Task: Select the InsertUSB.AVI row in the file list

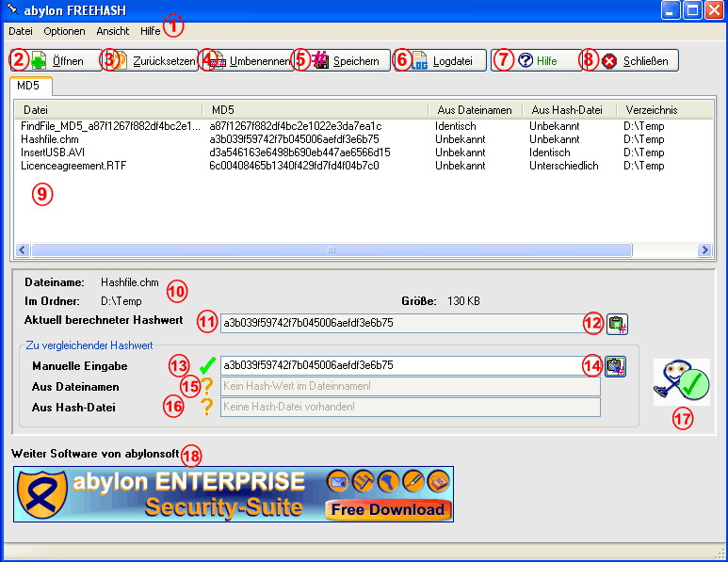Action: tap(364, 153)
